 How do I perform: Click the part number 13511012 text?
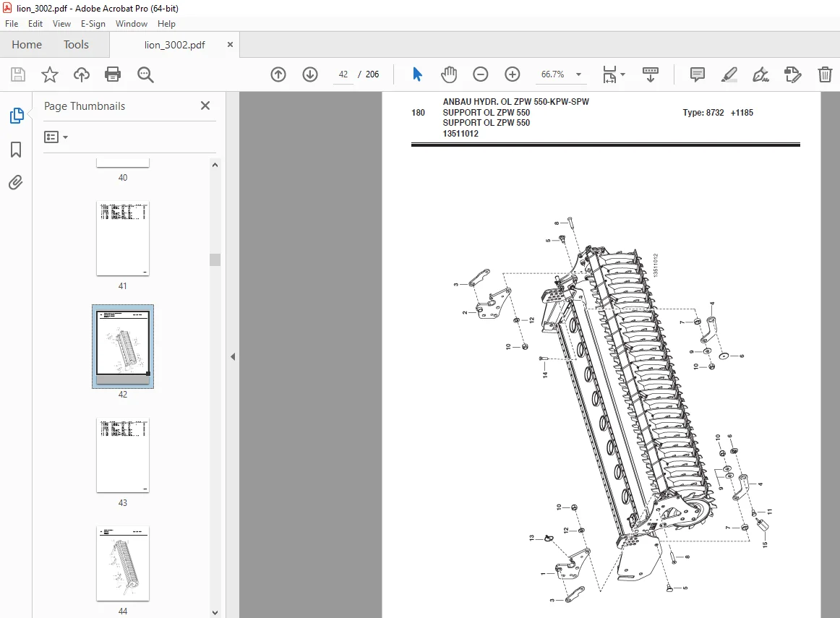click(x=460, y=134)
